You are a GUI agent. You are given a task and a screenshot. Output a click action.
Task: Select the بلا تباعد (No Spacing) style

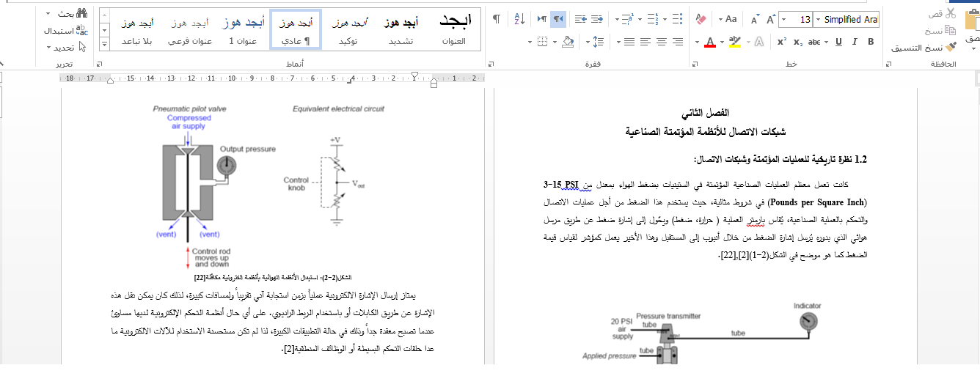[x=137, y=29]
